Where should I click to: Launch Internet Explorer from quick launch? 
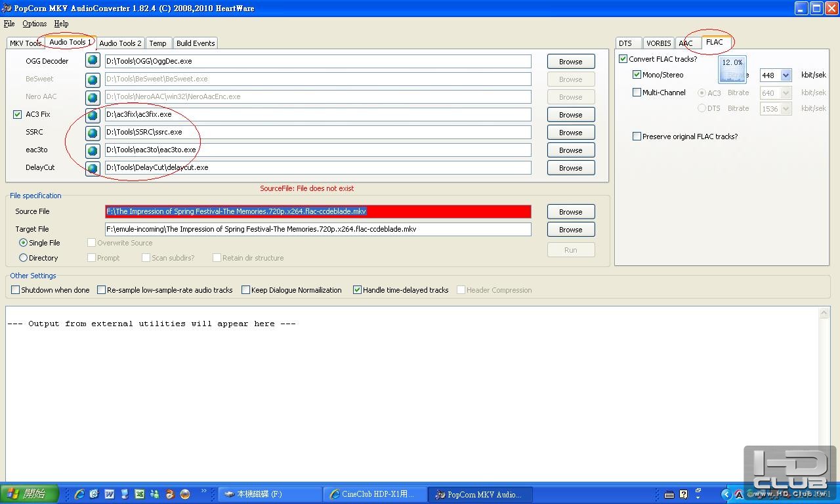(x=79, y=494)
